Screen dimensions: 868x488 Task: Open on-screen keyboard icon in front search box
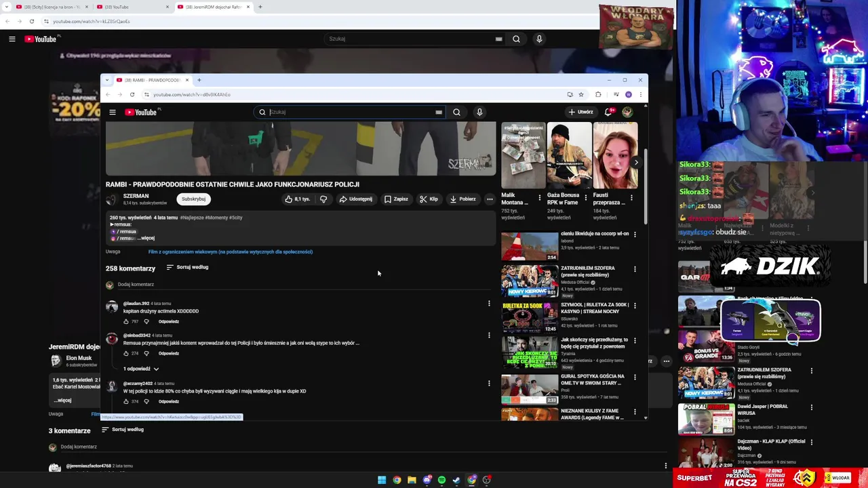(439, 113)
